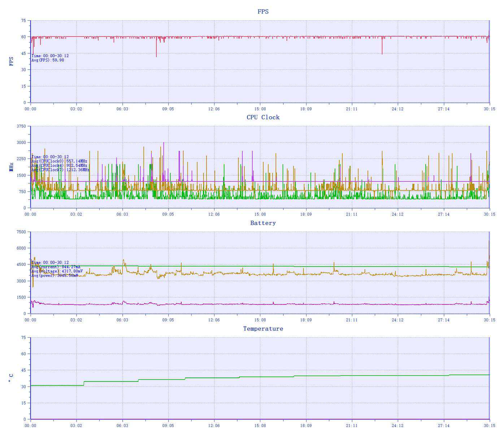Click 09:05 time tick under FPS chart
The width and height of the screenshot is (504, 436).
(x=168, y=109)
